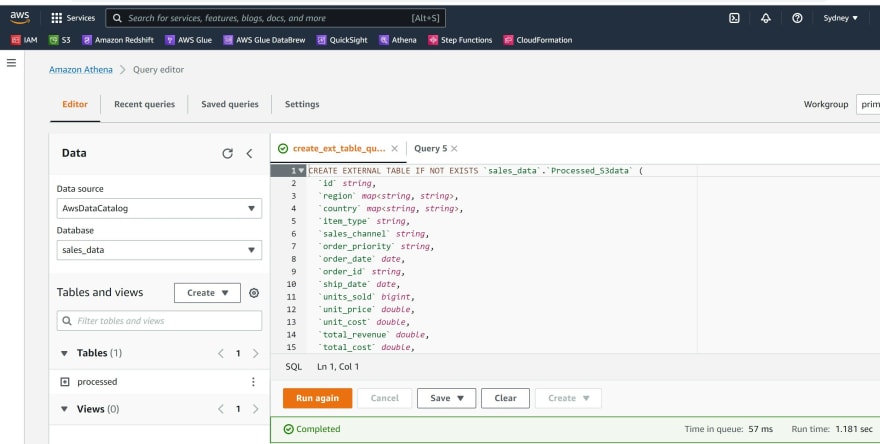Open the Save dropdown button
Viewport: 880px width, 444px height.
[x=446, y=398]
